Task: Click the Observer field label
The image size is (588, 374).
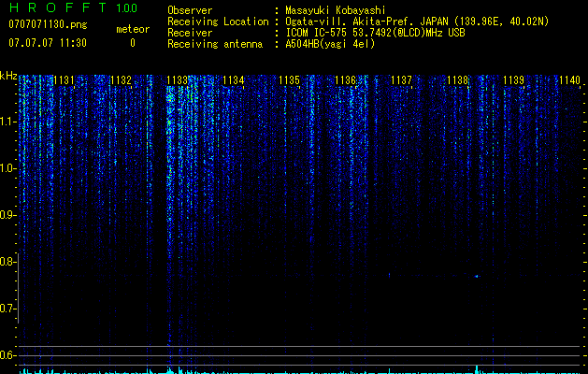Action: tap(190, 10)
